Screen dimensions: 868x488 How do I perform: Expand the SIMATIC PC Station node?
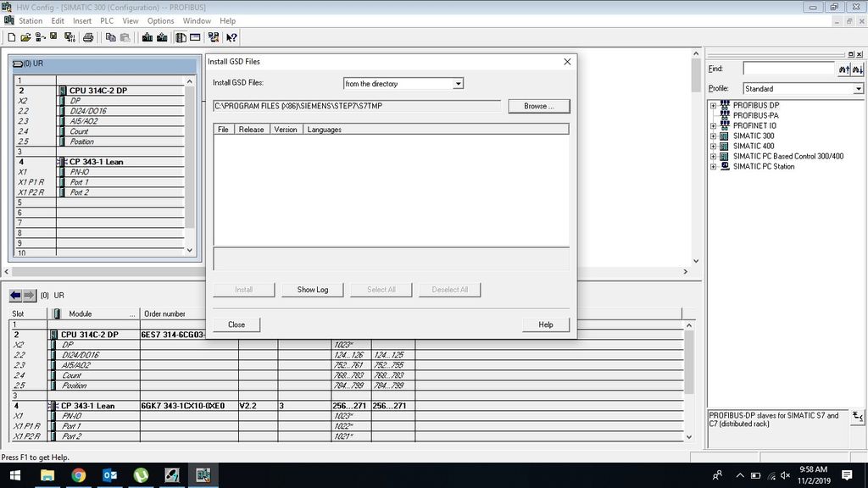713,166
